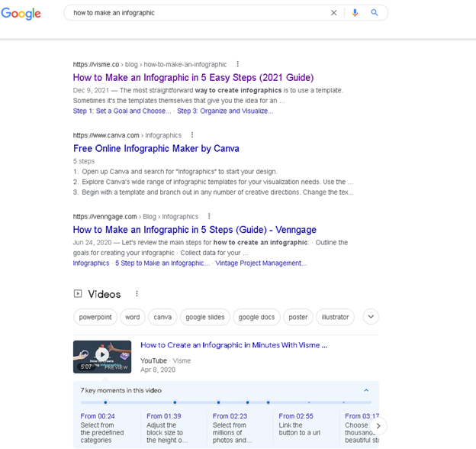Open How to Create an Infographic in Minutes video
The image size is (476, 449).
point(233,345)
